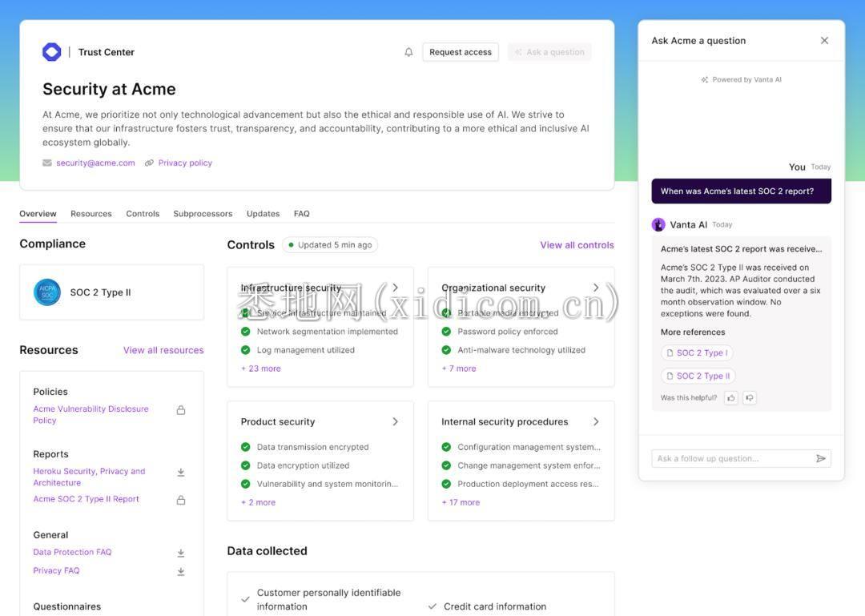Screen dimensions: 865x616
Task: Click green check beside Anti-malware technology utilized
Action: pyautogui.click(x=446, y=350)
